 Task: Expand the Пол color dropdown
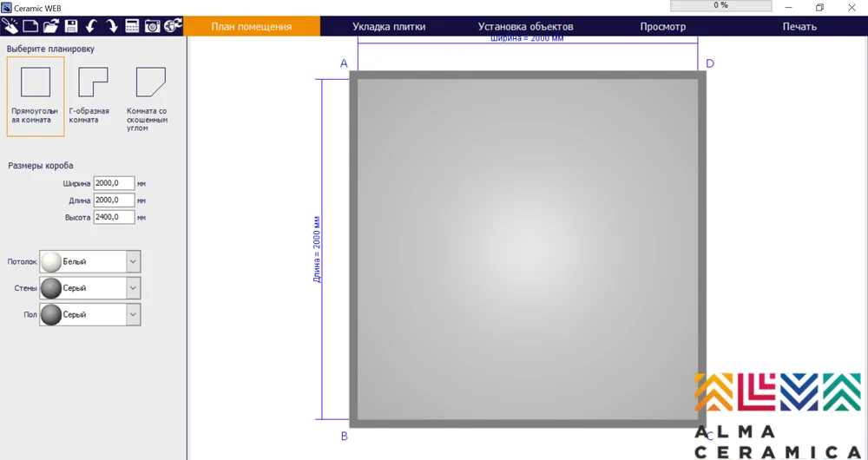[x=133, y=314]
